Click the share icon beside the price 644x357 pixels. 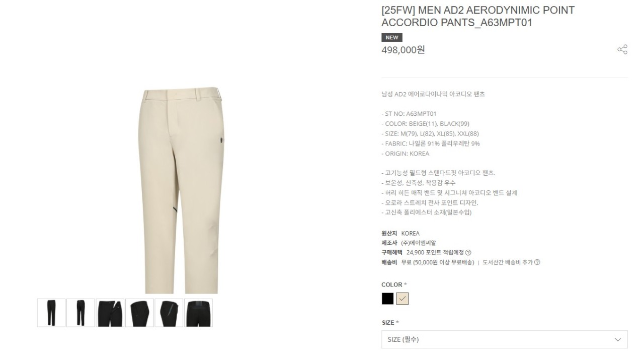click(x=622, y=49)
